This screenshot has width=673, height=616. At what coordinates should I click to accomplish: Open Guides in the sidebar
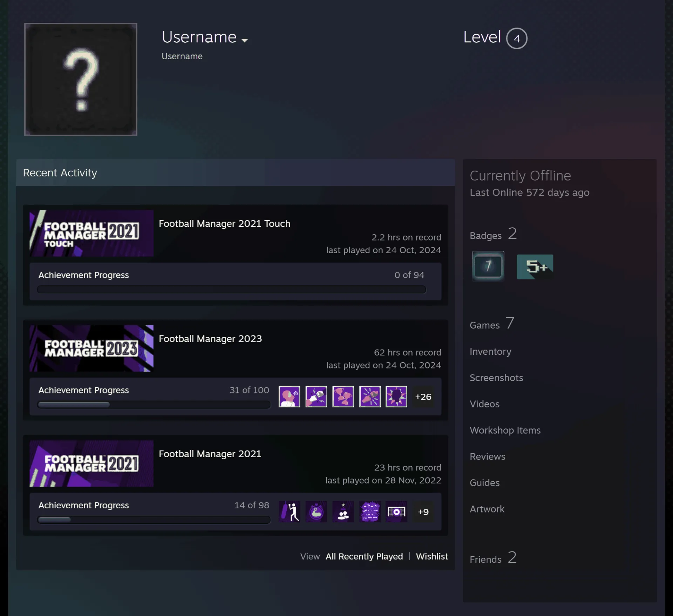[484, 483]
